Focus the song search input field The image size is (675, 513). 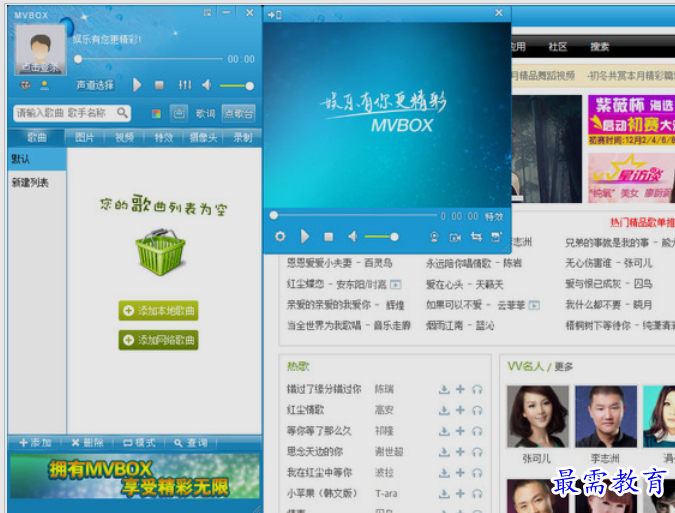65,113
